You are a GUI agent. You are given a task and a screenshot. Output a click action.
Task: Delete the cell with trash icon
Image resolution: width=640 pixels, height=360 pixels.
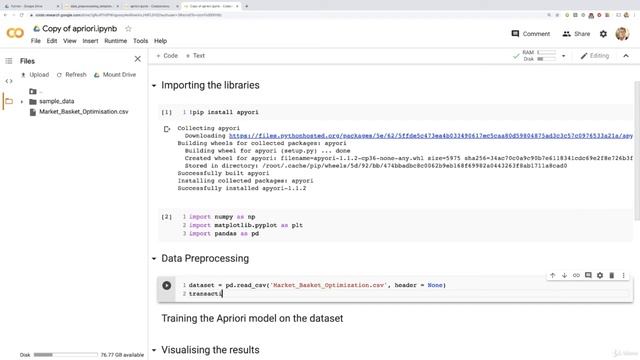611,276
